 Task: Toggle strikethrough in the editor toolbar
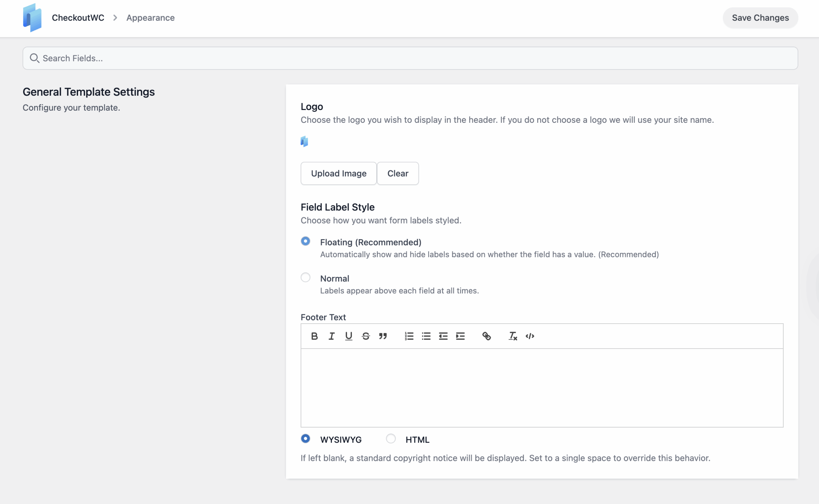(365, 336)
